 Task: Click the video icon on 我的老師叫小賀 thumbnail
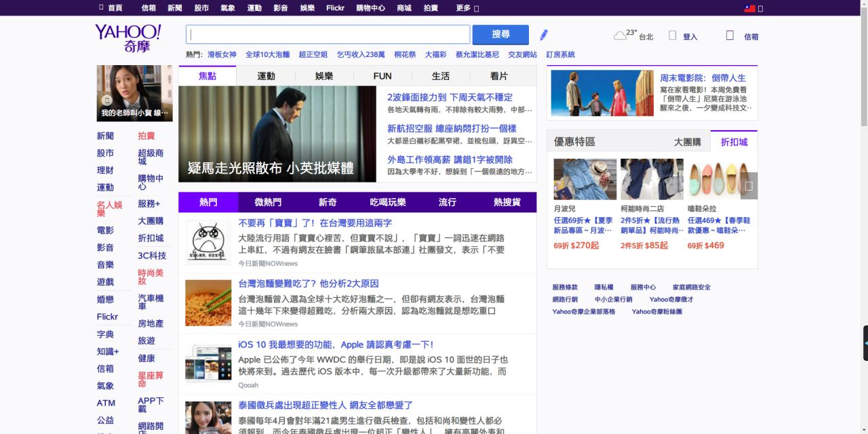pyautogui.click(x=106, y=100)
